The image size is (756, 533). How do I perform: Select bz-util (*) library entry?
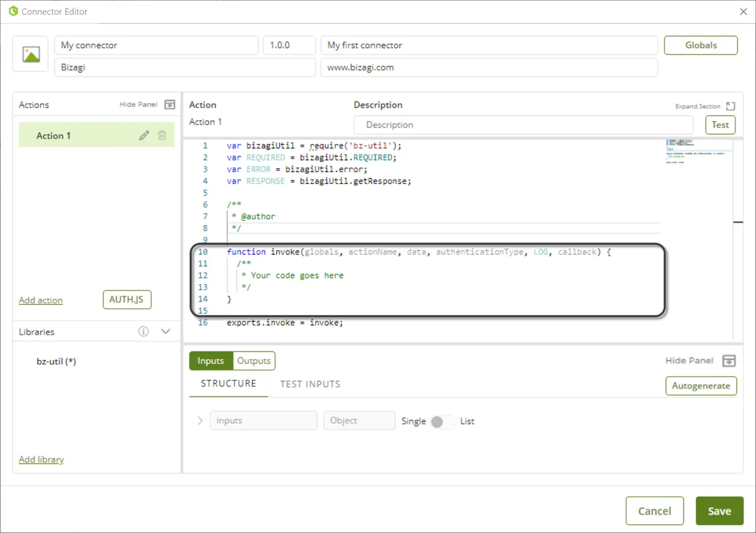point(56,361)
